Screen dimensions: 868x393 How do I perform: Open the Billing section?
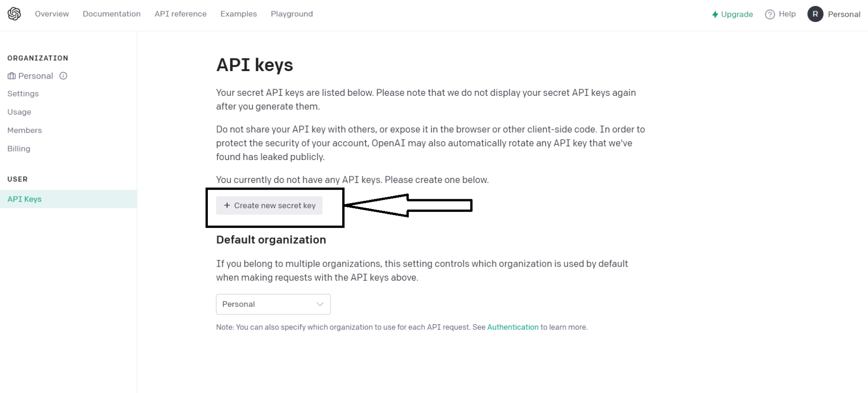(x=19, y=148)
